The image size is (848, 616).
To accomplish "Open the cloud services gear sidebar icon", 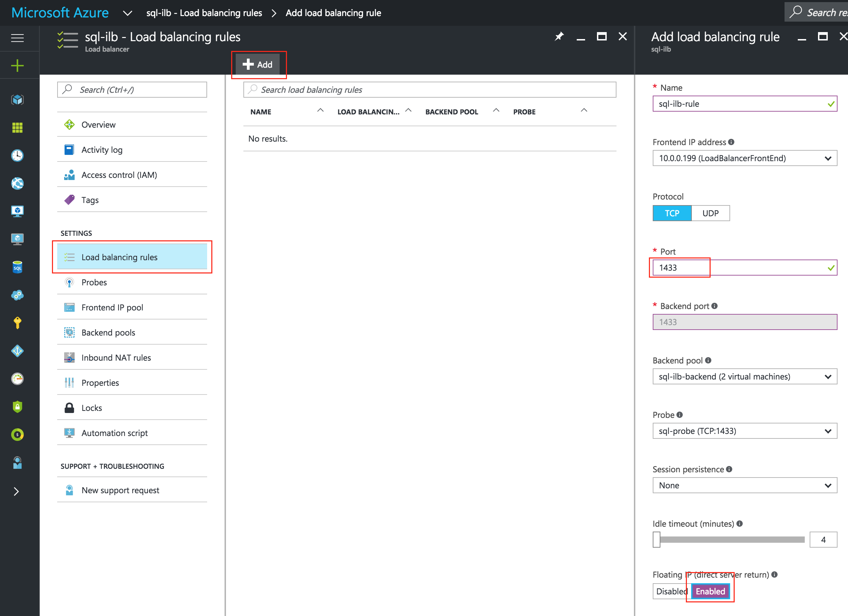I will click(17, 295).
